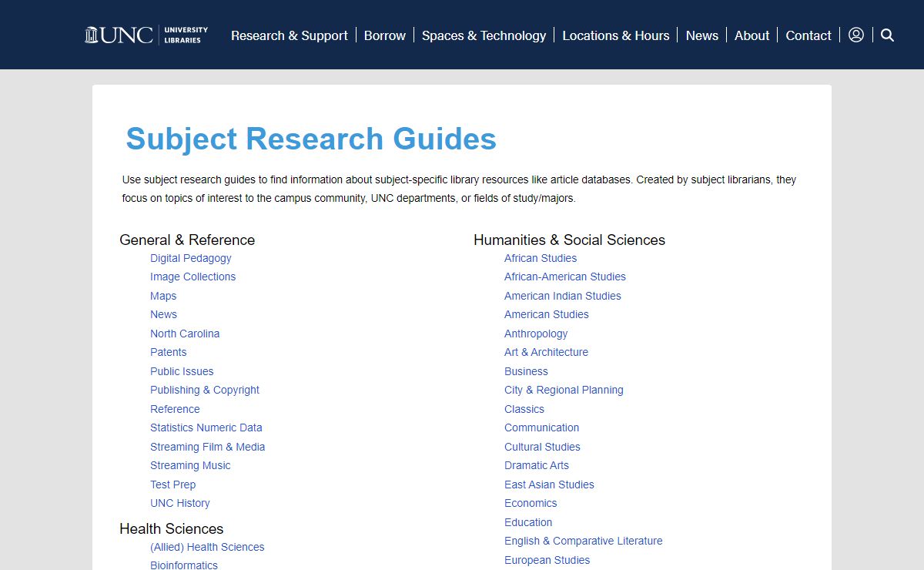The image size is (924, 570).
Task: Click the Health Sciences heading
Action: [x=172, y=528]
